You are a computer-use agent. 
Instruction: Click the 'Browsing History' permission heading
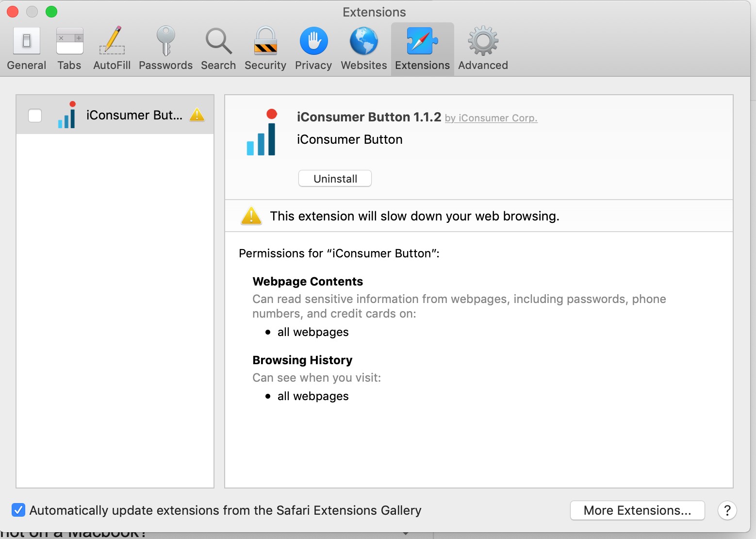coord(302,360)
